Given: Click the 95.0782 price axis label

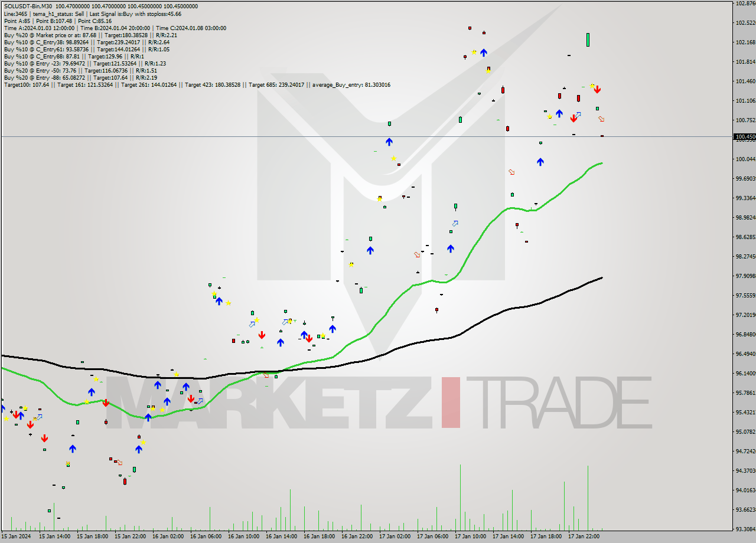Looking at the screenshot, I should [745, 431].
